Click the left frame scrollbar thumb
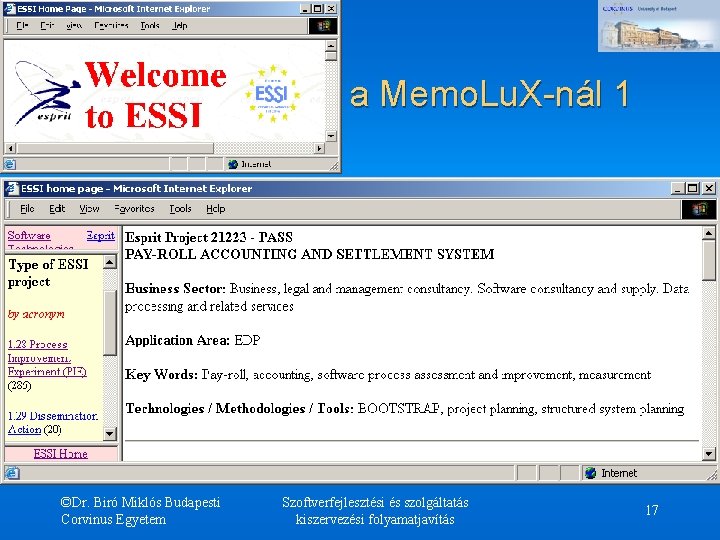Screen dimensions: 720x540 [110, 323]
